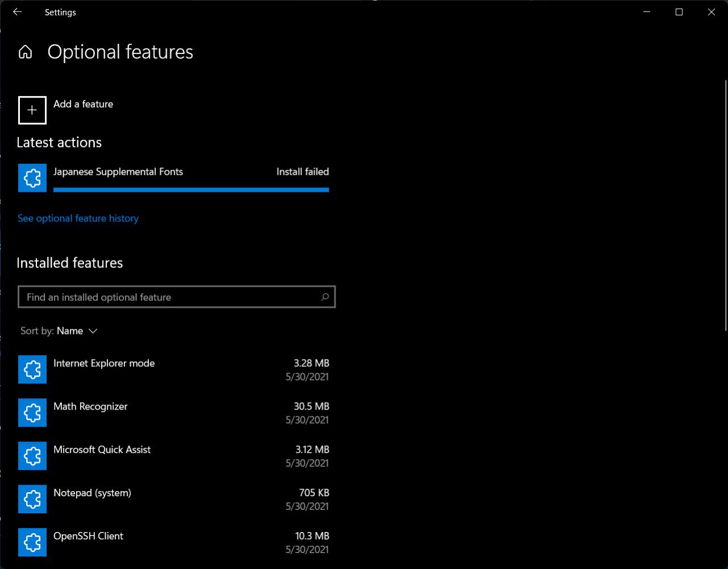Click the 3.28 MB size value
This screenshot has width=728, height=569.
312,363
